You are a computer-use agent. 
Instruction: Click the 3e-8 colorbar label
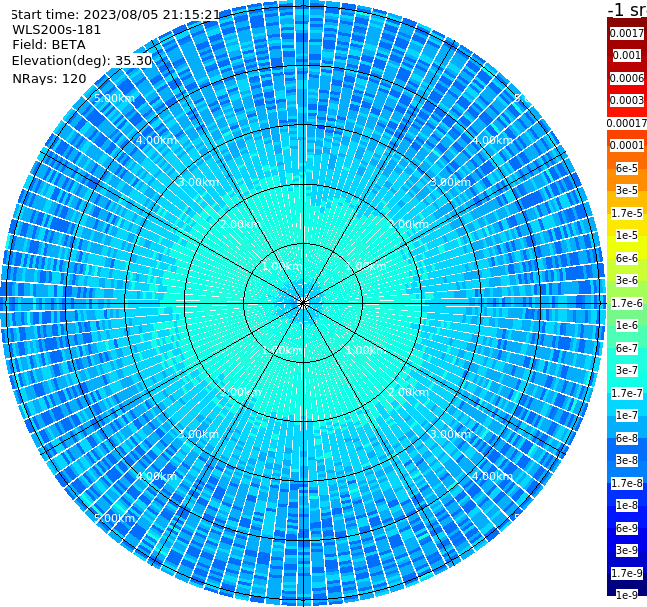(627, 460)
